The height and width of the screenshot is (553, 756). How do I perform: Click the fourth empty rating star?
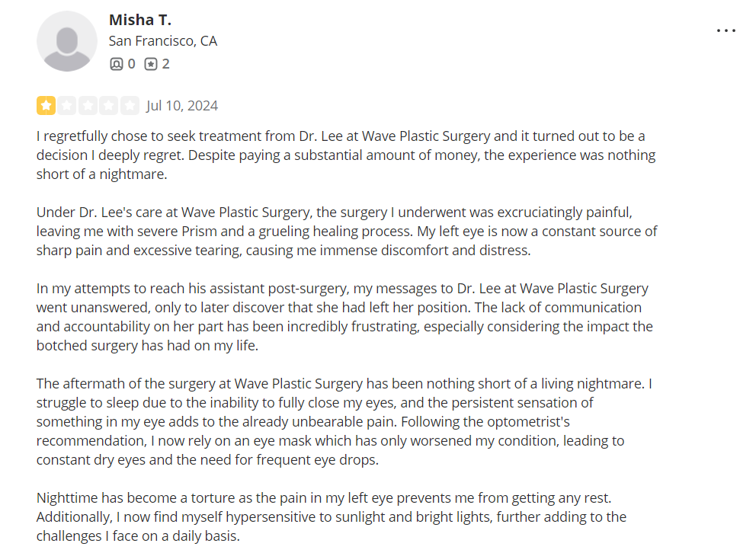(x=108, y=105)
